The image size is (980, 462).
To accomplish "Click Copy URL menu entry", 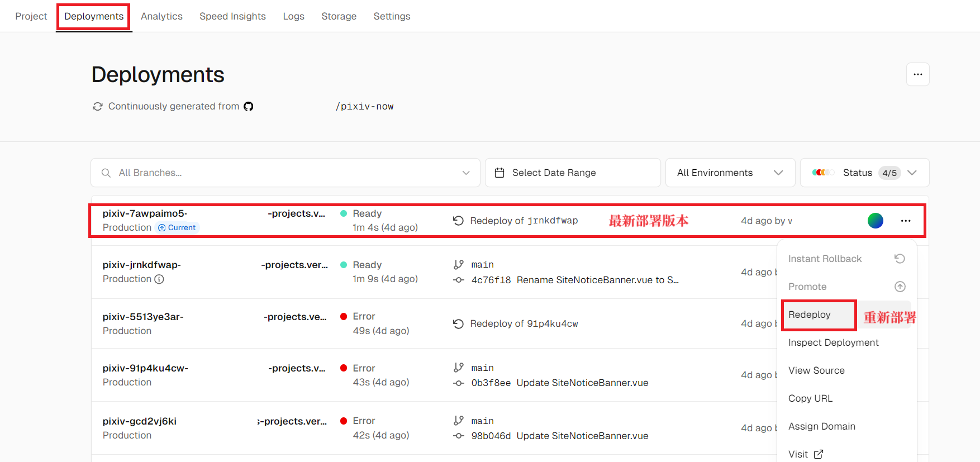I will 810,398.
